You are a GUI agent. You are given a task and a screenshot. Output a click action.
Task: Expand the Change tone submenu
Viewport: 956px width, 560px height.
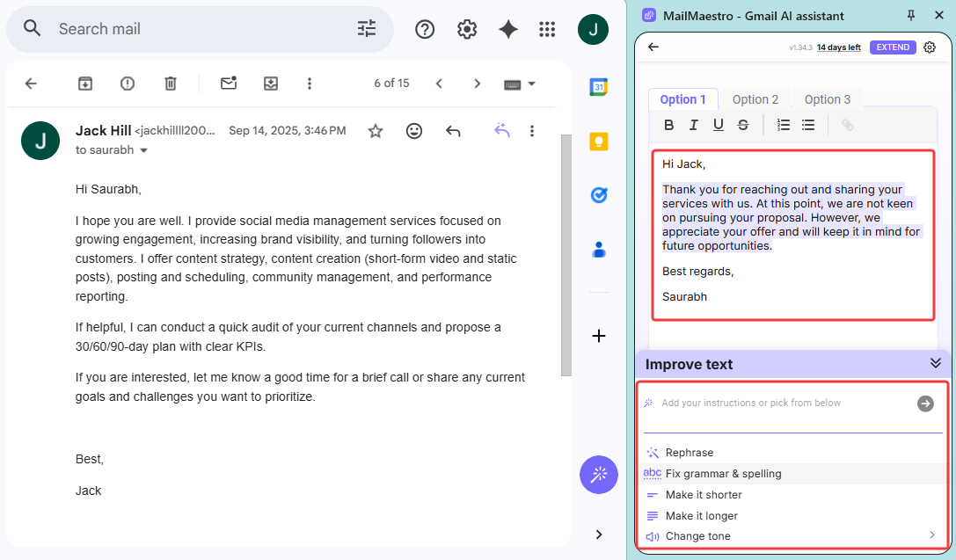tap(931, 535)
